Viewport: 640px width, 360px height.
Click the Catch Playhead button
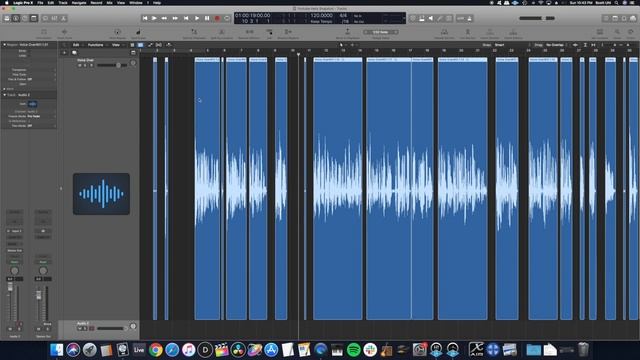pos(169,45)
